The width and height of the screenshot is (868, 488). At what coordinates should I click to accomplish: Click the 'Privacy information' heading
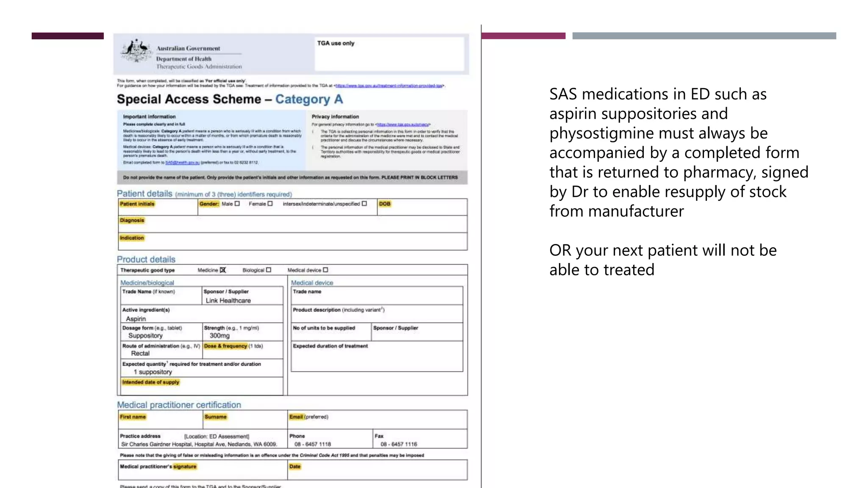pos(335,116)
